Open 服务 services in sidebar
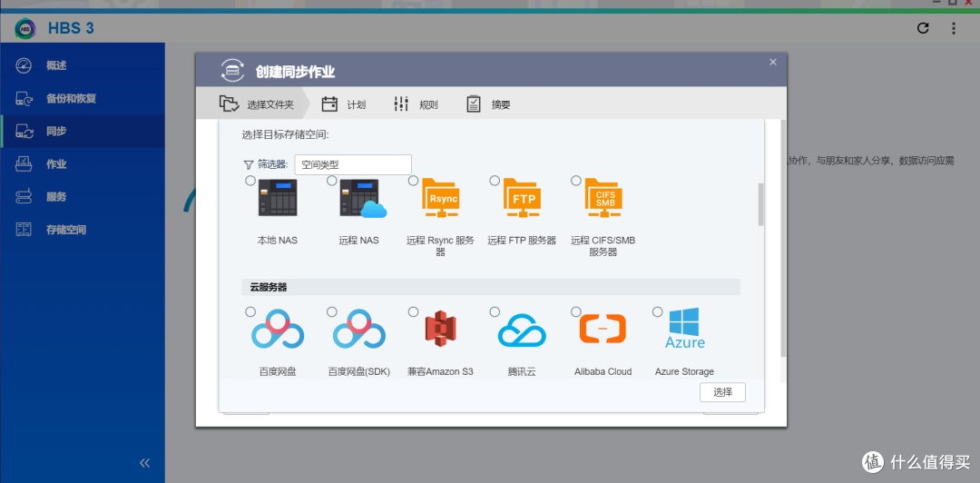The image size is (980, 483). coord(83,197)
